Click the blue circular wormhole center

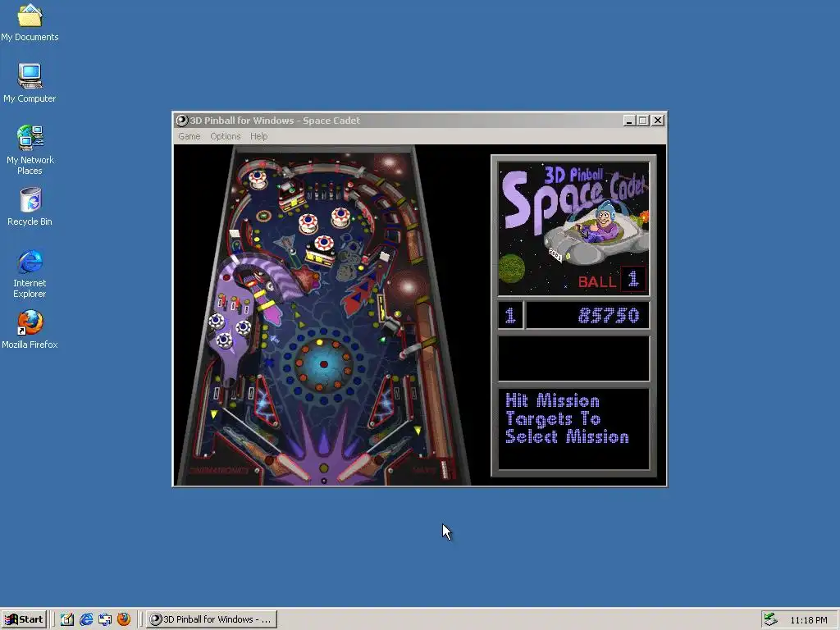click(323, 364)
